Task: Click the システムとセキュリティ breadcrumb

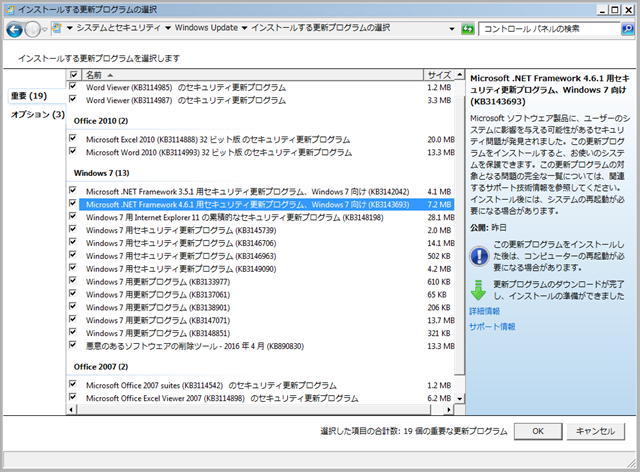Action: (x=119, y=28)
